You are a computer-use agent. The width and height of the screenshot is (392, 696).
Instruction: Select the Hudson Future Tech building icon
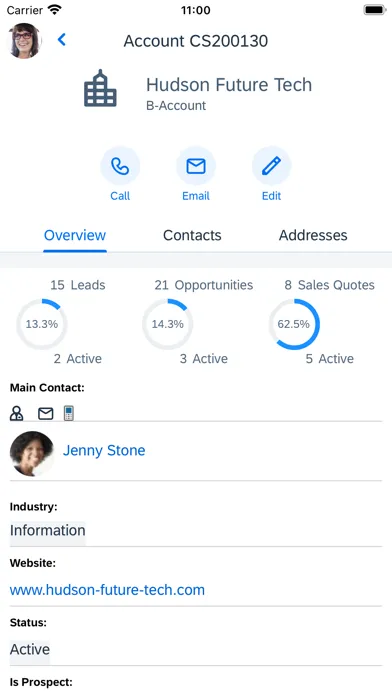(x=100, y=88)
